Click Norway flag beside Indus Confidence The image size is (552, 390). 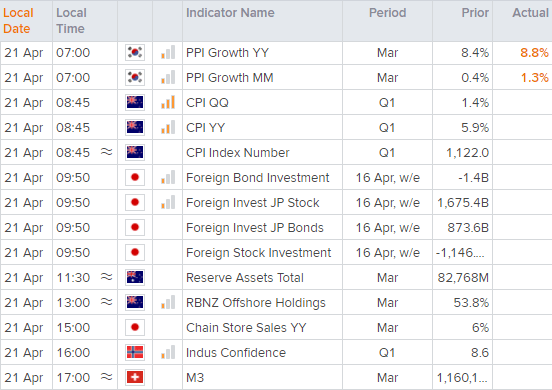(135, 353)
